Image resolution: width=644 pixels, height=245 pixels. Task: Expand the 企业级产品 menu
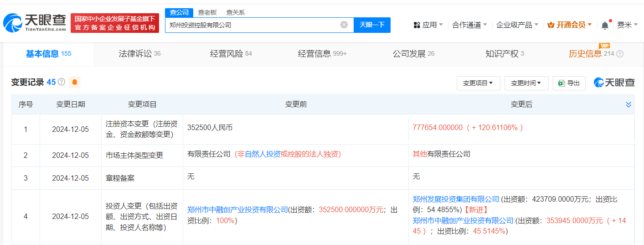pos(517,25)
